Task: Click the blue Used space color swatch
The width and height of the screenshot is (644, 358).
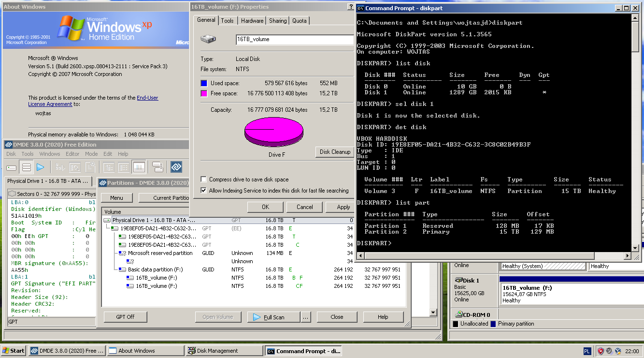Action: click(x=204, y=83)
